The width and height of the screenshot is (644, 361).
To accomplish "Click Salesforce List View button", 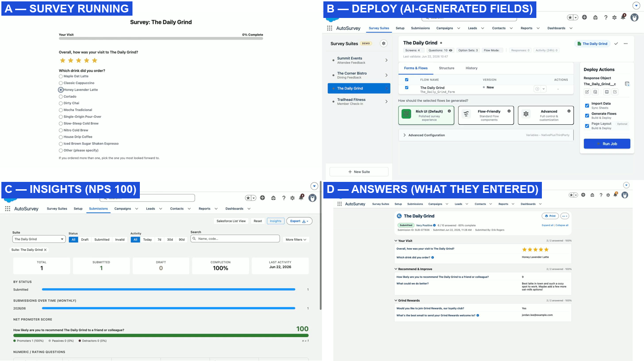I will coord(231,221).
